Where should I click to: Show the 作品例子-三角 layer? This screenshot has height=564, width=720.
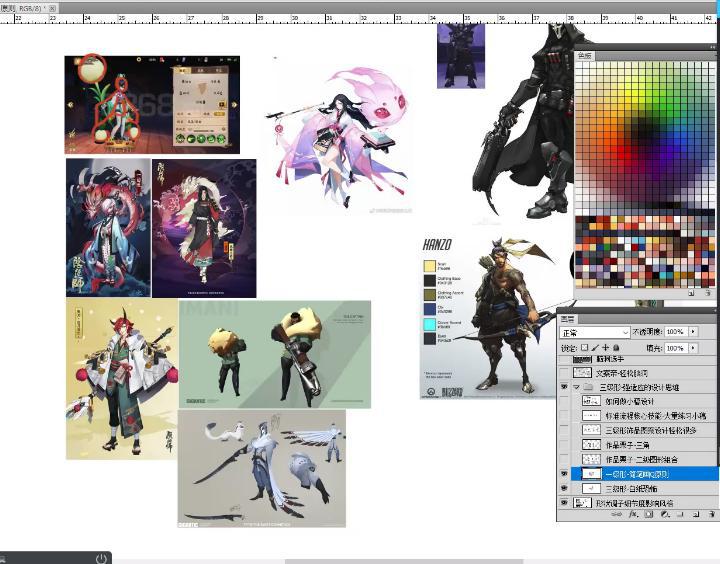[564, 445]
